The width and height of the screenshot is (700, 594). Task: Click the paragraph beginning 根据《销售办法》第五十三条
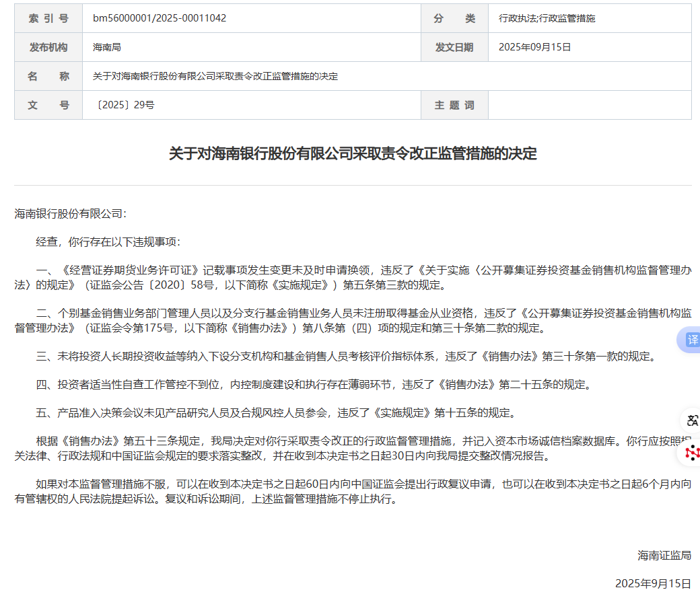click(353, 449)
